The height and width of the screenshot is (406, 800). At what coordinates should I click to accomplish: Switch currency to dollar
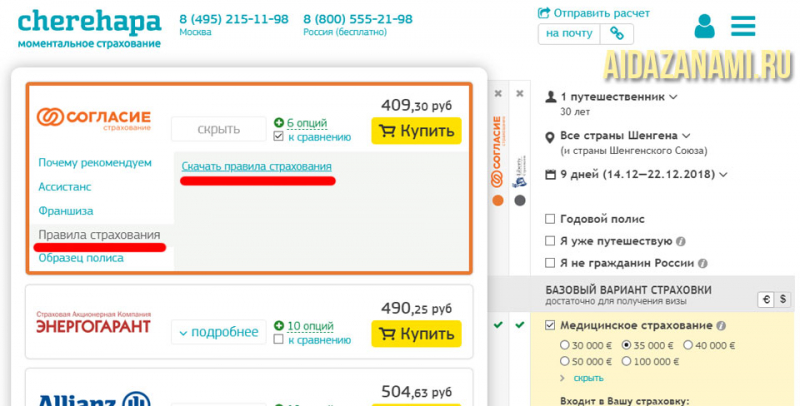click(x=783, y=298)
